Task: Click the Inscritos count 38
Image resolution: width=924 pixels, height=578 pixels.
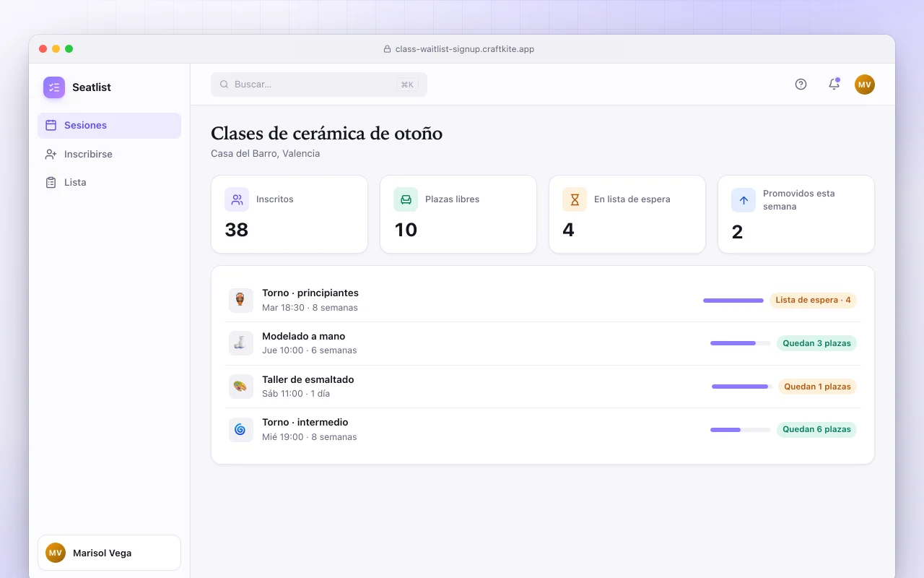Action: click(237, 230)
